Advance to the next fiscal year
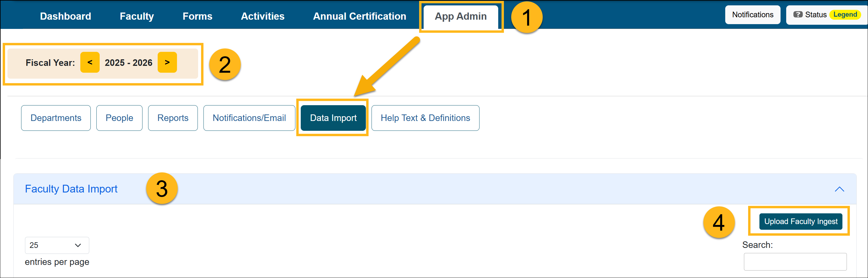868x278 pixels. pyautogui.click(x=167, y=62)
